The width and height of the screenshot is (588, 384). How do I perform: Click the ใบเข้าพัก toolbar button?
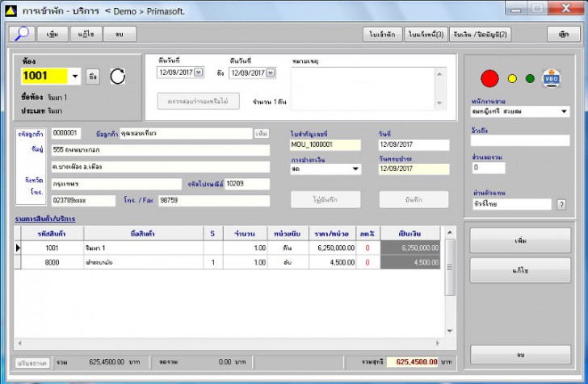(x=383, y=34)
